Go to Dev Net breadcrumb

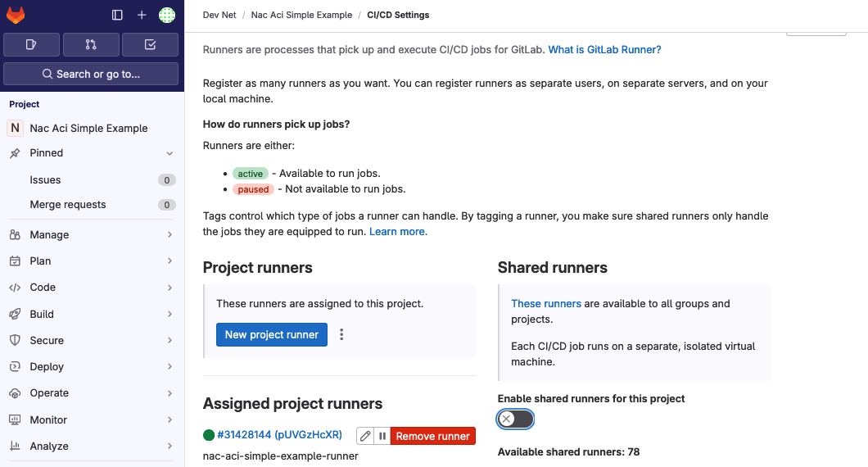pyautogui.click(x=219, y=15)
